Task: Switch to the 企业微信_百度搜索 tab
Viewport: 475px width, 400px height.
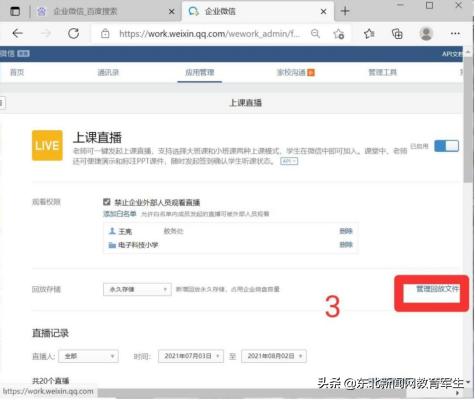Action: [x=100, y=11]
